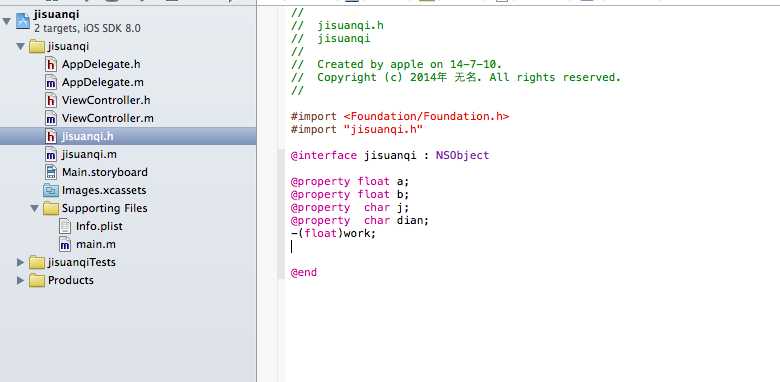Open AppDelegate.m in the editor

click(x=102, y=82)
